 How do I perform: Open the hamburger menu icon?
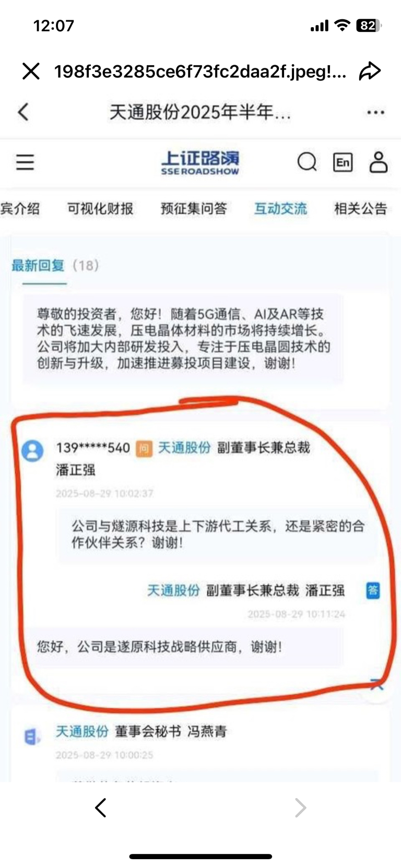(x=25, y=162)
